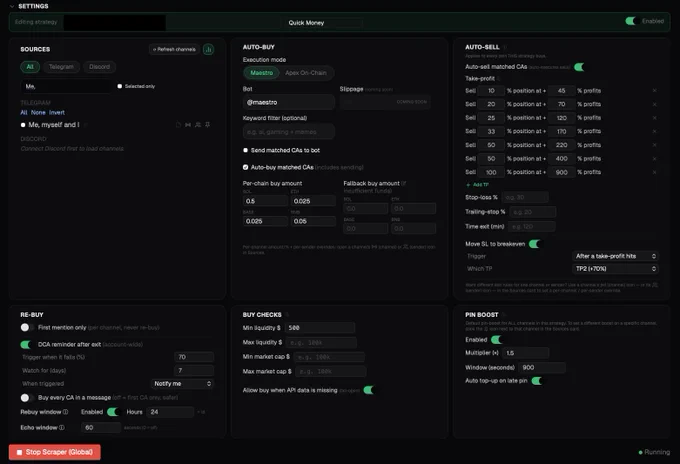Click the Multiplier (x) field showing 1.5

(526, 353)
